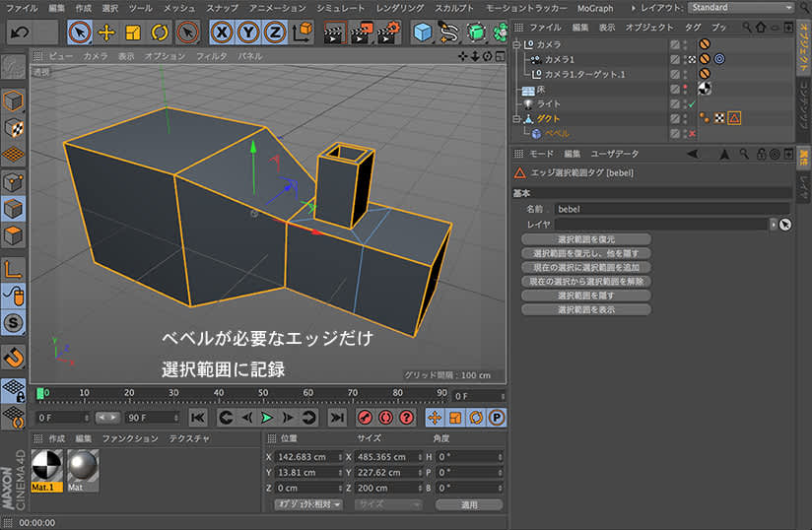Toggle Z axis lock
This screenshot has width=812, height=530.
[274, 33]
